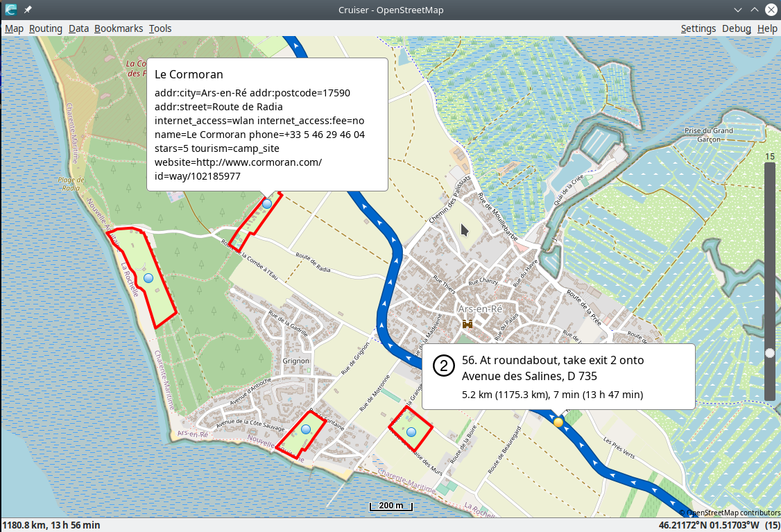Click the blue marker near Rue de Motronne
The image size is (781, 532).
tap(411, 432)
